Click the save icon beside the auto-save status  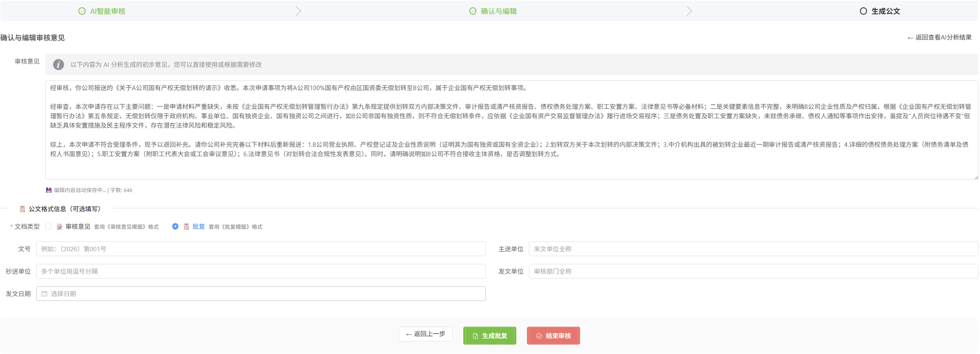[49, 190]
